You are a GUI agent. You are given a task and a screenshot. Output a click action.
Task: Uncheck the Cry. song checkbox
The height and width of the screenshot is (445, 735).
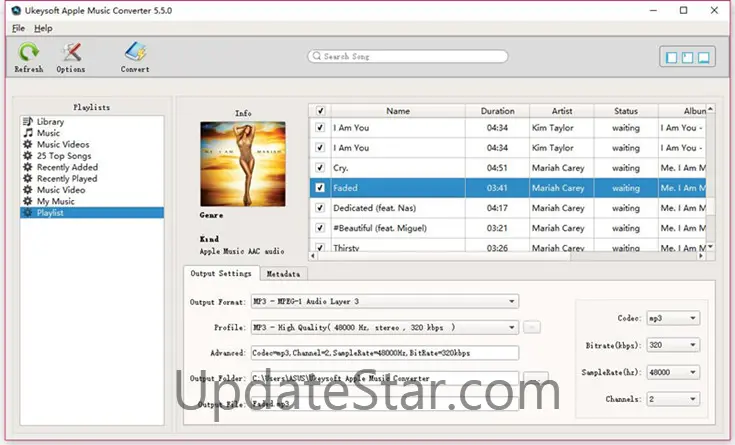click(x=320, y=167)
